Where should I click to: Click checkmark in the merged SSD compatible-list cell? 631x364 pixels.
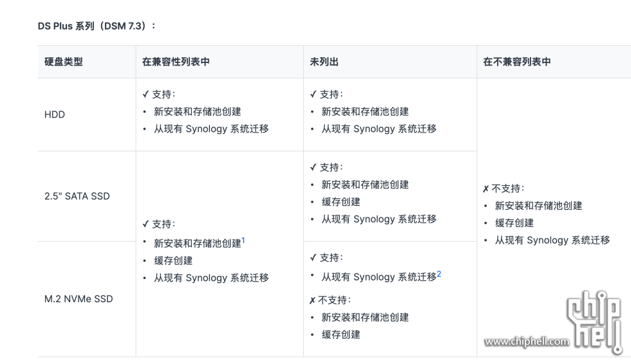(x=146, y=224)
